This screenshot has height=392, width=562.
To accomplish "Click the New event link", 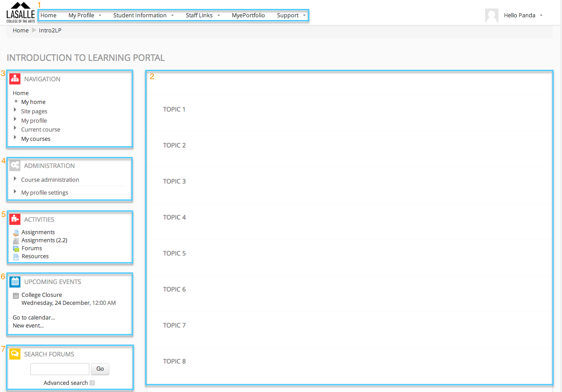I will coord(28,325).
